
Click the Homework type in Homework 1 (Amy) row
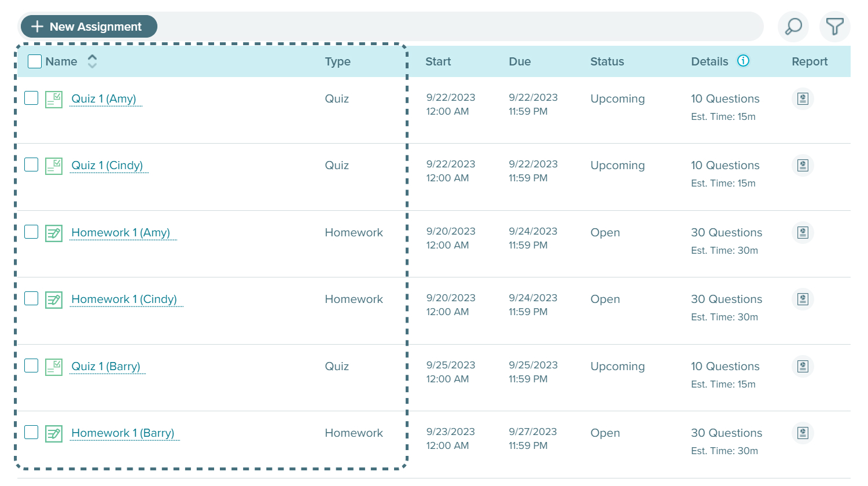click(354, 233)
